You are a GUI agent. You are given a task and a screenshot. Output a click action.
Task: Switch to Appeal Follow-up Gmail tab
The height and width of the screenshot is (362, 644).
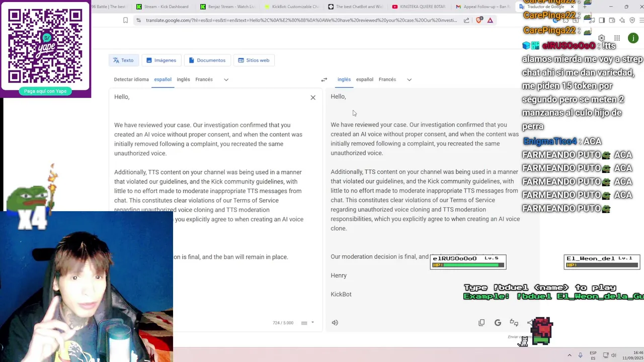[483, 7]
